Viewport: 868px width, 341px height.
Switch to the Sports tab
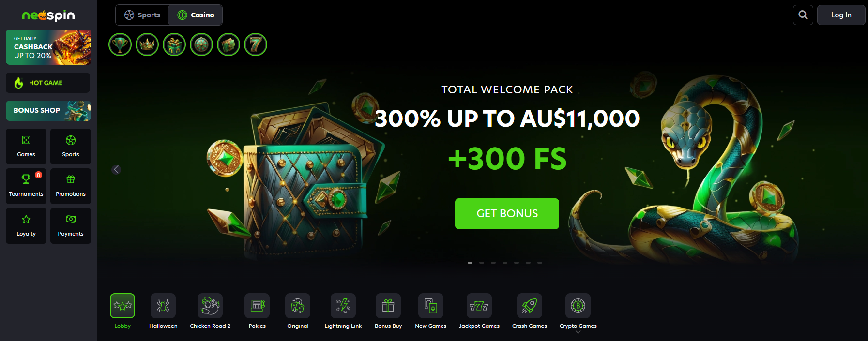pyautogui.click(x=142, y=15)
